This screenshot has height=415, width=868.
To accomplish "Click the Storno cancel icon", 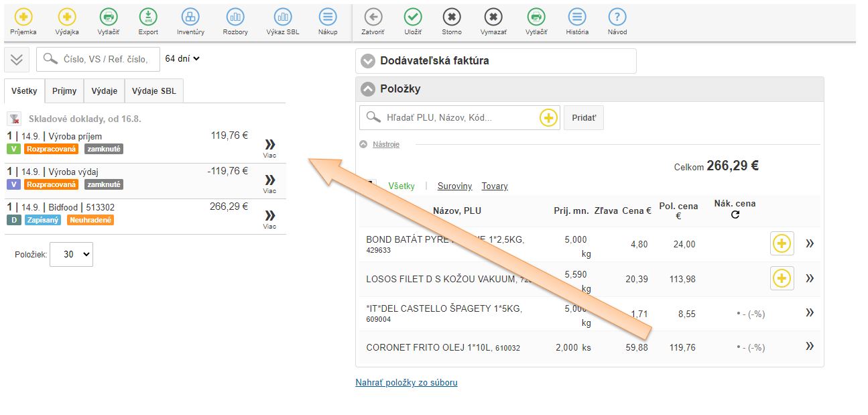I will [x=452, y=18].
